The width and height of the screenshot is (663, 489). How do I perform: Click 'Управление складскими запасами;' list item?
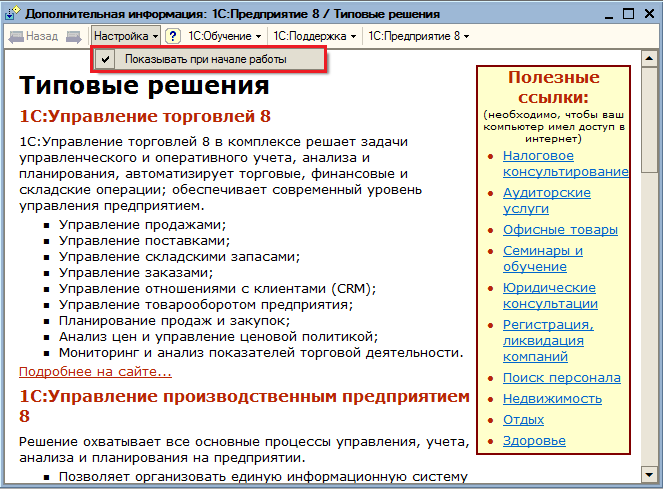(179, 257)
